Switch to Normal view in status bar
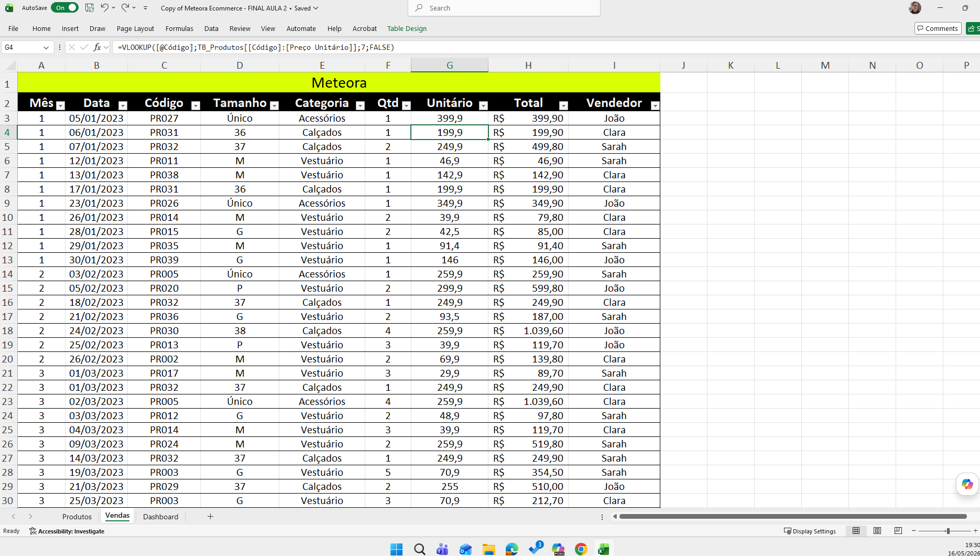Viewport: 980px width, 556px height. 856,531
